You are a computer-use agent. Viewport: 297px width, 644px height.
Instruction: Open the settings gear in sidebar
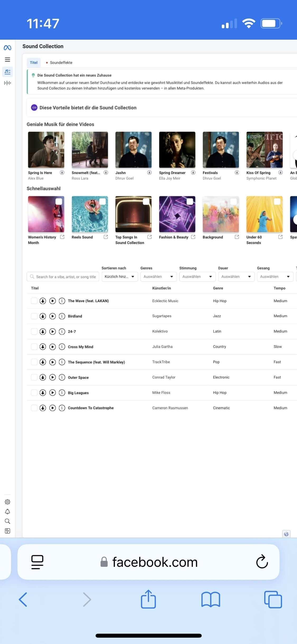(x=7, y=502)
